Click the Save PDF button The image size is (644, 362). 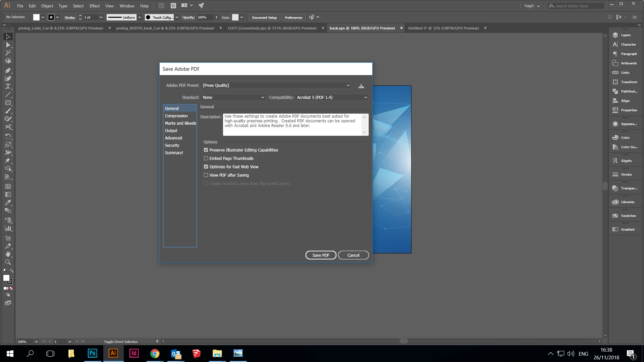(321, 255)
